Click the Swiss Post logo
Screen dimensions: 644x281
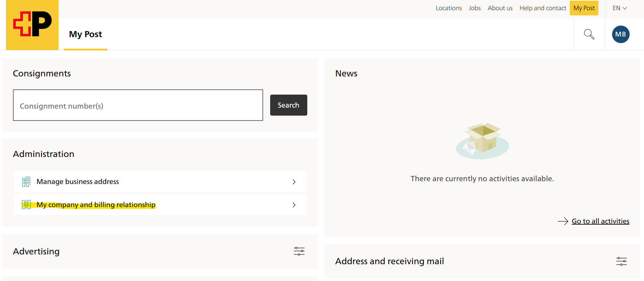click(x=32, y=25)
